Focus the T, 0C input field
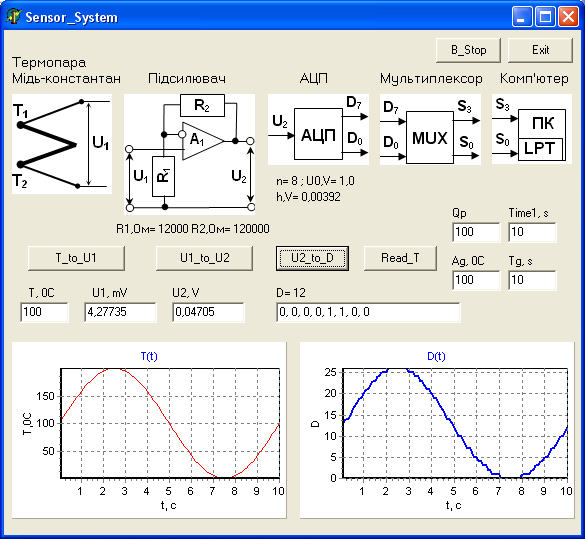585x539 pixels. tap(44, 312)
